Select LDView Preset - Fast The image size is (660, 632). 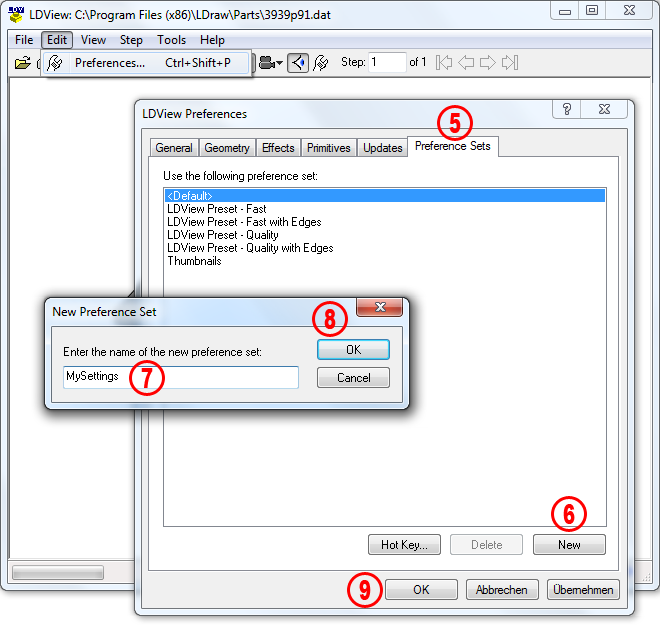[x=384, y=209]
